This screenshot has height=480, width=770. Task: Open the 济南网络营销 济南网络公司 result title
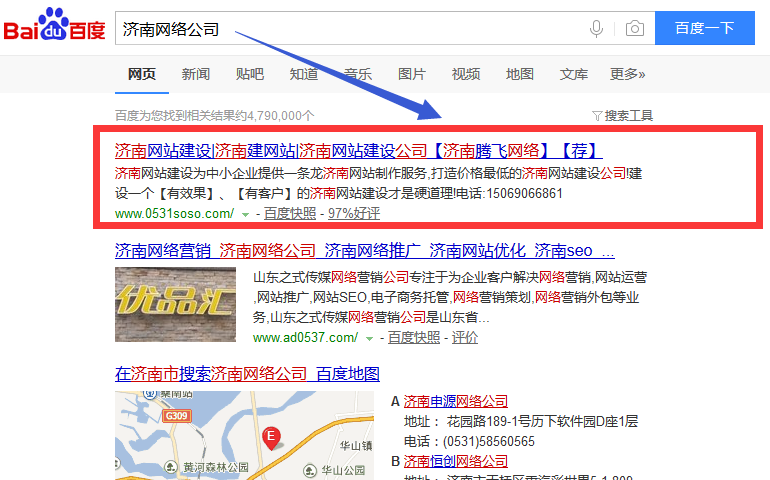coord(364,251)
